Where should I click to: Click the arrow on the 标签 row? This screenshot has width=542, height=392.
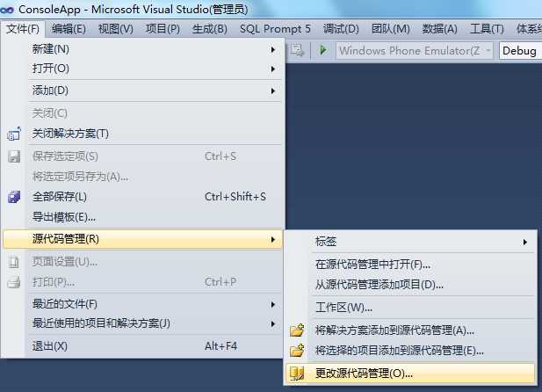tap(524, 242)
